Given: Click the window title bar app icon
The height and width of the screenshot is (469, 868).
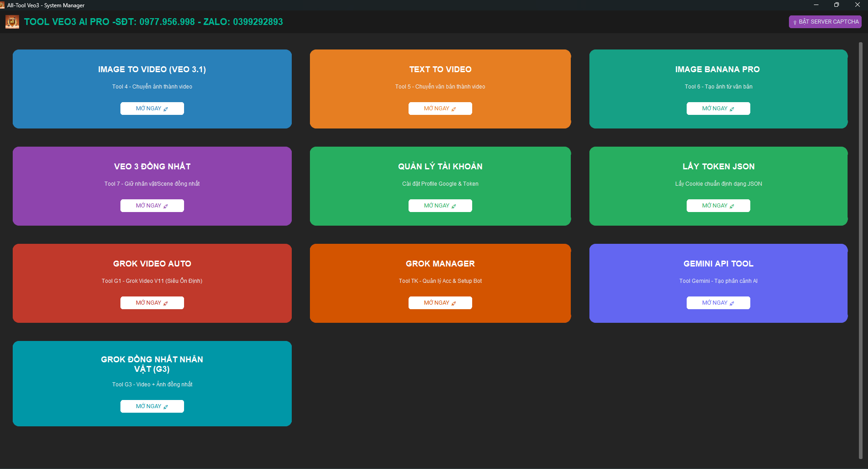Looking at the screenshot, I should pyautogui.click(x=3, y=5).
